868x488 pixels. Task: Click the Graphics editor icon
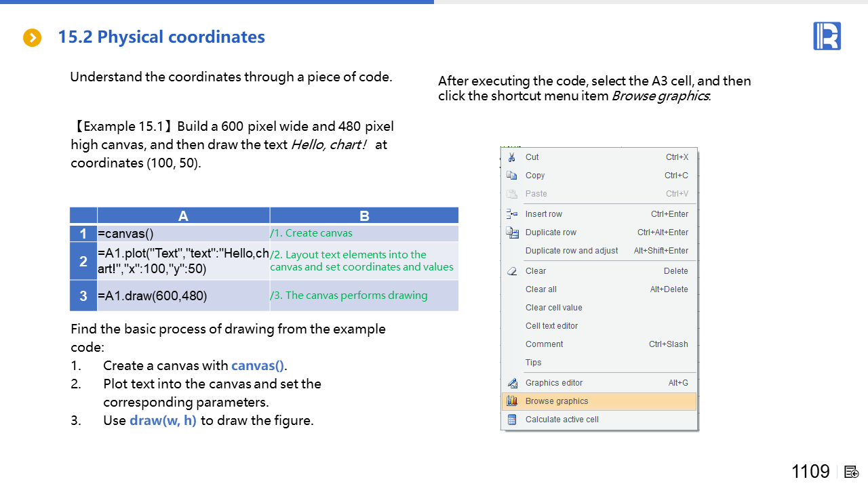coord(512,383)
